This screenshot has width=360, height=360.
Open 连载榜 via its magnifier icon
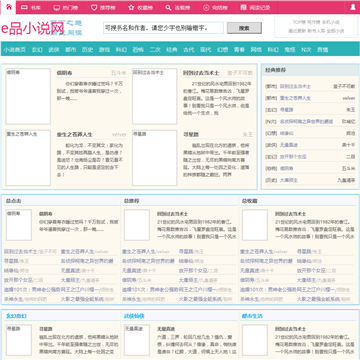pos(169,7)
